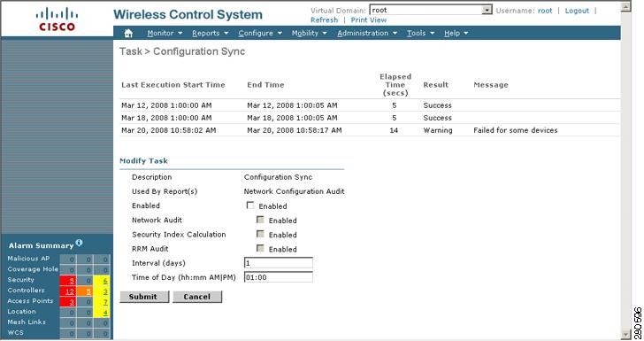644x341 pixels.
Task: Click the Malicious AP alarm label
Action: [28, 259]
